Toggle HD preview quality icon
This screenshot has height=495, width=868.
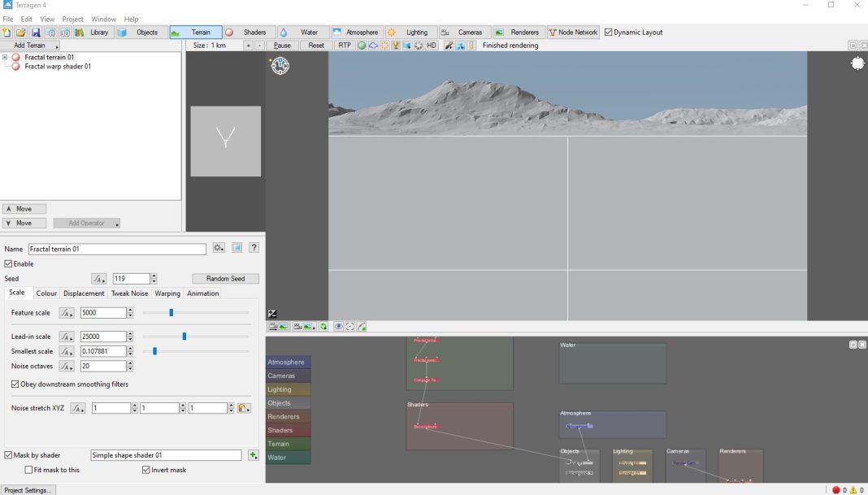click(x=432, y=46)
